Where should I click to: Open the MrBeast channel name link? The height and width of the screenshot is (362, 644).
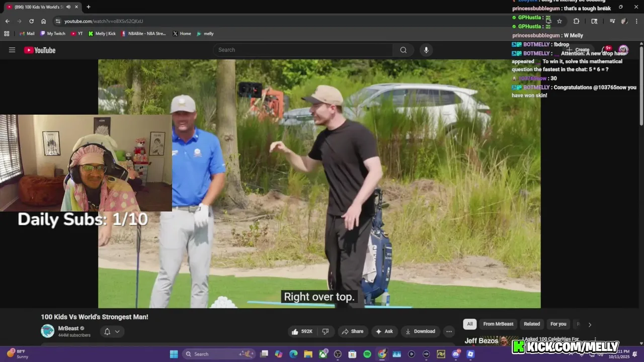[68, 328]
